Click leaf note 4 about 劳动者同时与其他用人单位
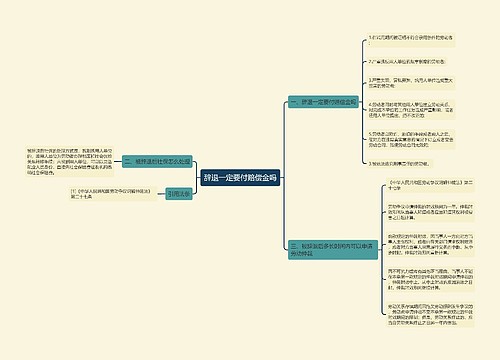Image resolution: width=500 pixels, height=360 pixels. (411, 110)
